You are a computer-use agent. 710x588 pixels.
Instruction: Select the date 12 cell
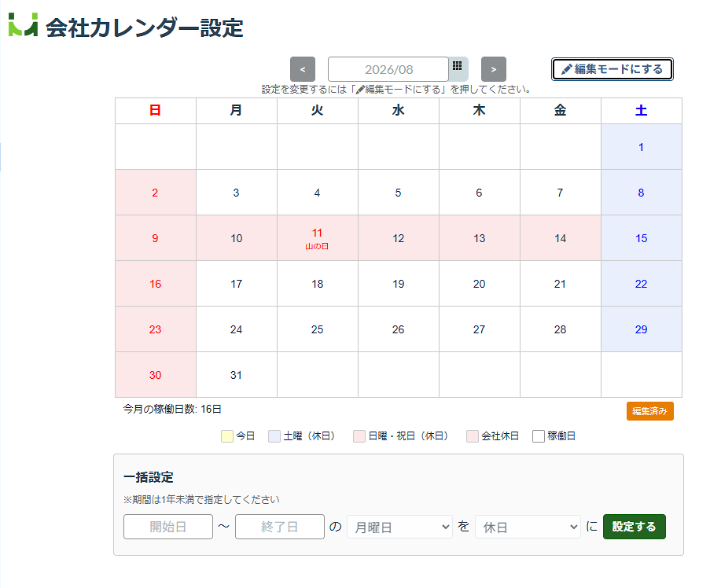click(x=399, y=238)
